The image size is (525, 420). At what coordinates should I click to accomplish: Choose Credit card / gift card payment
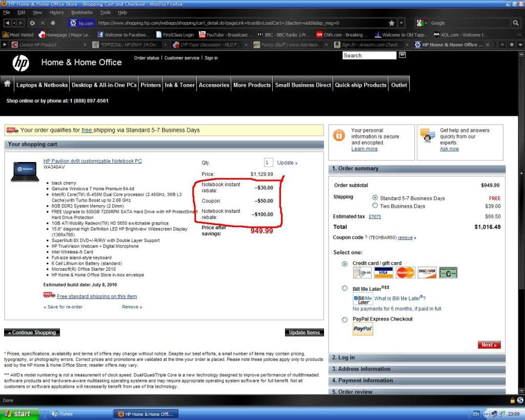coord(345,264)
